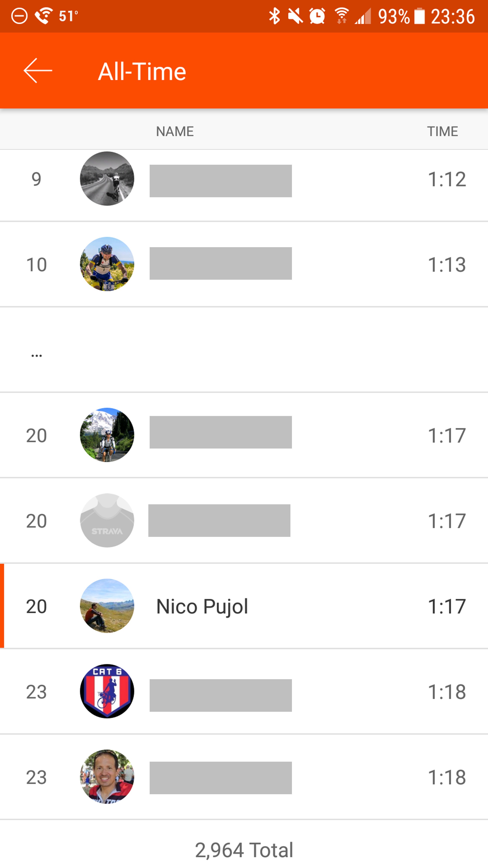Open the CAT 6 badge avatar
Screen dimensions: 488x868
(x=107, y=691)
